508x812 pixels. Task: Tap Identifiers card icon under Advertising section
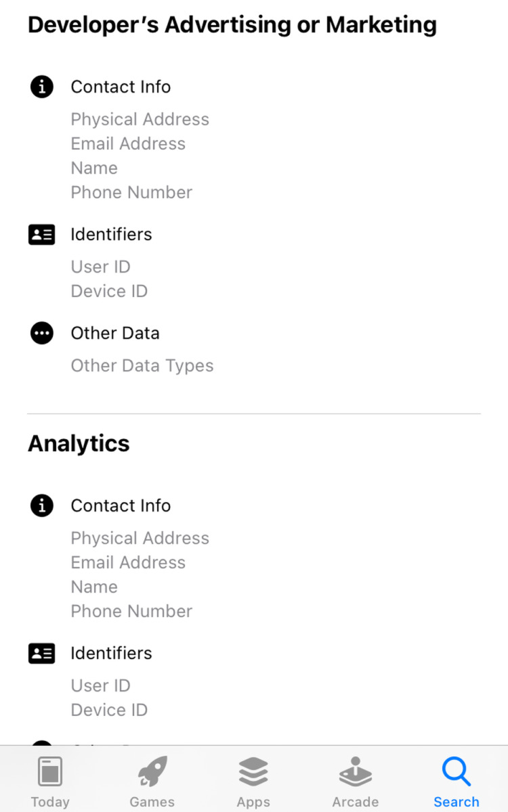[x=42, y=235]
